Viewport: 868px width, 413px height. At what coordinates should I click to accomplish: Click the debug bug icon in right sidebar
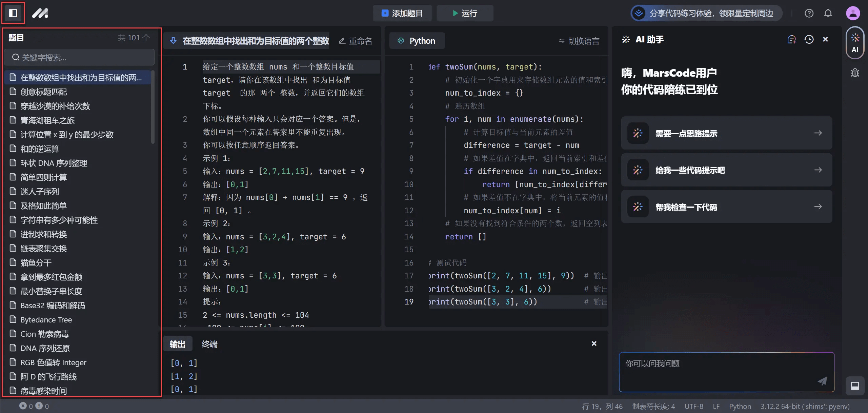(x=855, y=73)
